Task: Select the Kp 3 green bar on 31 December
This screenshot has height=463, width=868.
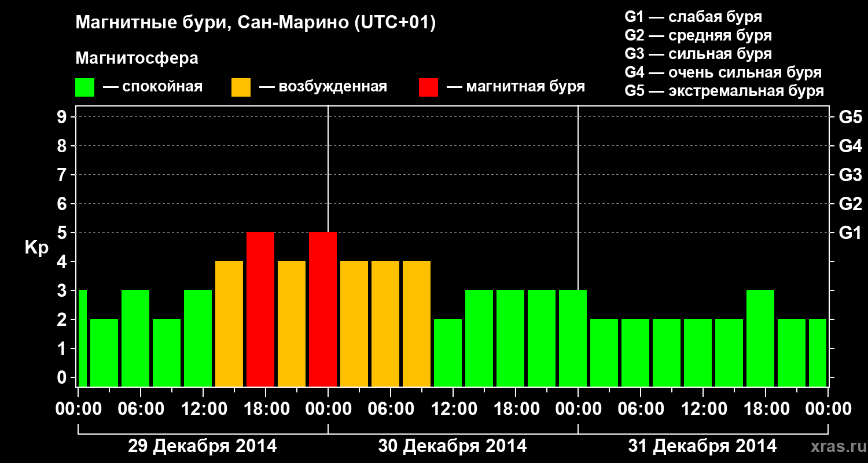Action: [760, 338]
